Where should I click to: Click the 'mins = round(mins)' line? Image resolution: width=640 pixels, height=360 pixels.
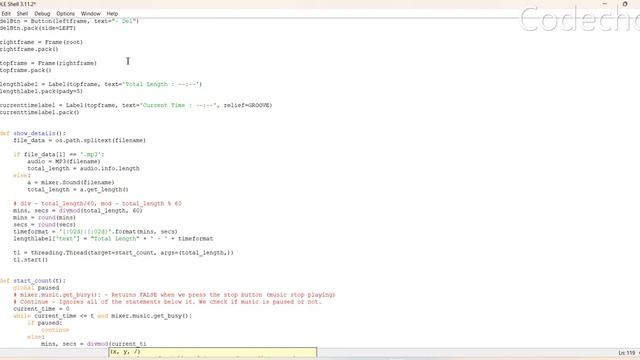tap(44, 218)
